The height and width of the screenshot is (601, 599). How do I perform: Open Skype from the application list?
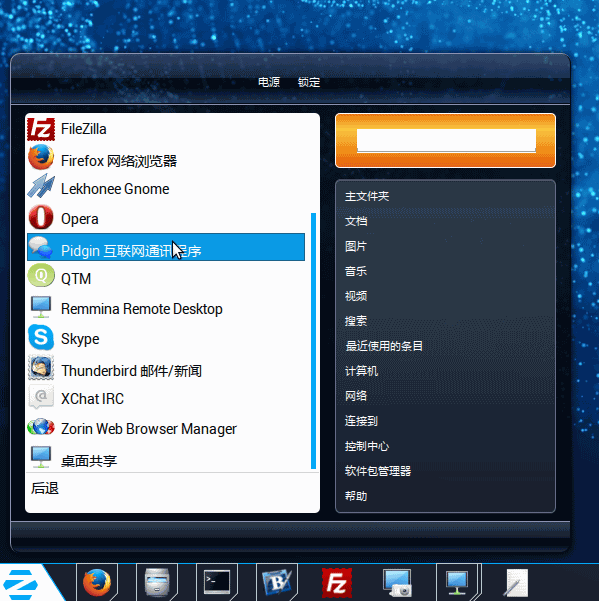coord(166,338)
